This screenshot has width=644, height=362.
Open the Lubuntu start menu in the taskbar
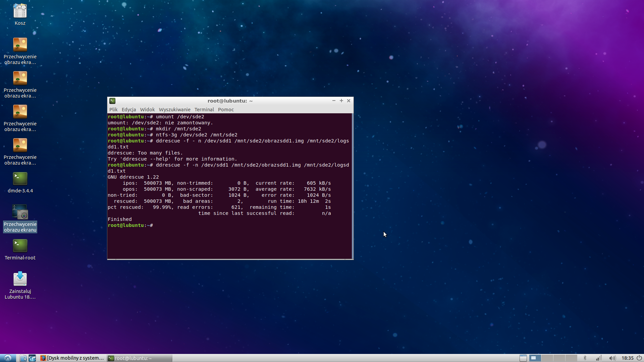click(8, 358)
